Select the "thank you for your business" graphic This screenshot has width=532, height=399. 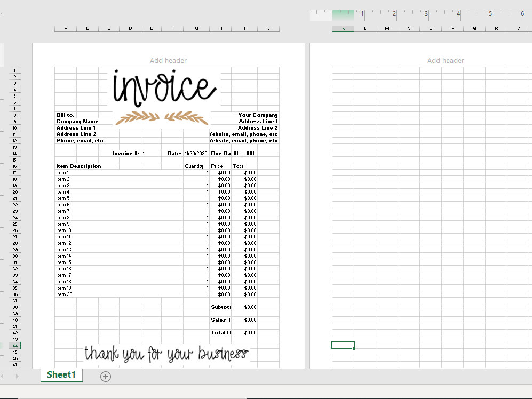pyautogui.click(x=166, y=352)
